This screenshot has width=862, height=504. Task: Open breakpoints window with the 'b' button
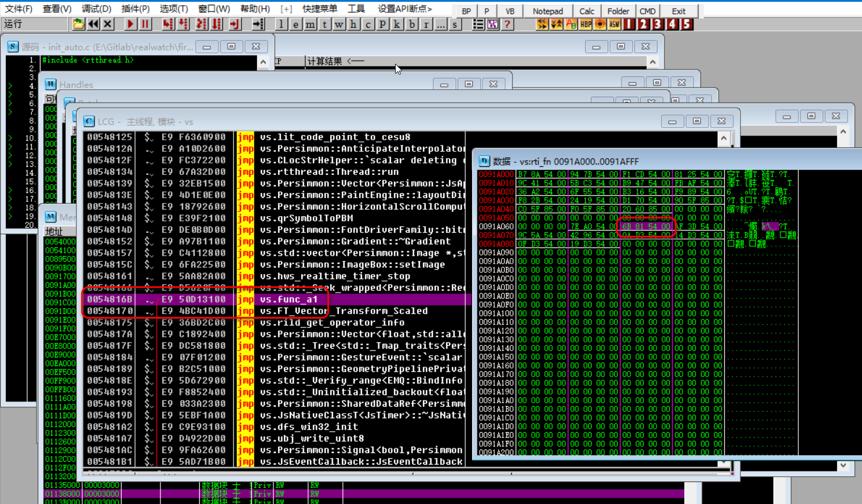[x=411, y=24]
